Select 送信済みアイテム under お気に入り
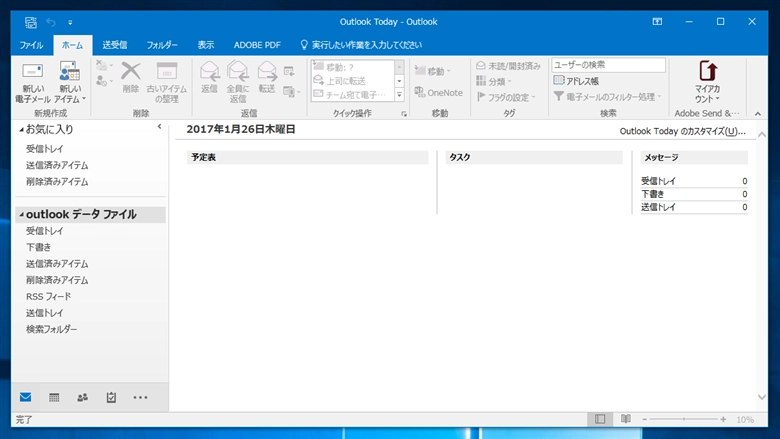Viewport: 780px width, 439px height. [x=57, y=165]
